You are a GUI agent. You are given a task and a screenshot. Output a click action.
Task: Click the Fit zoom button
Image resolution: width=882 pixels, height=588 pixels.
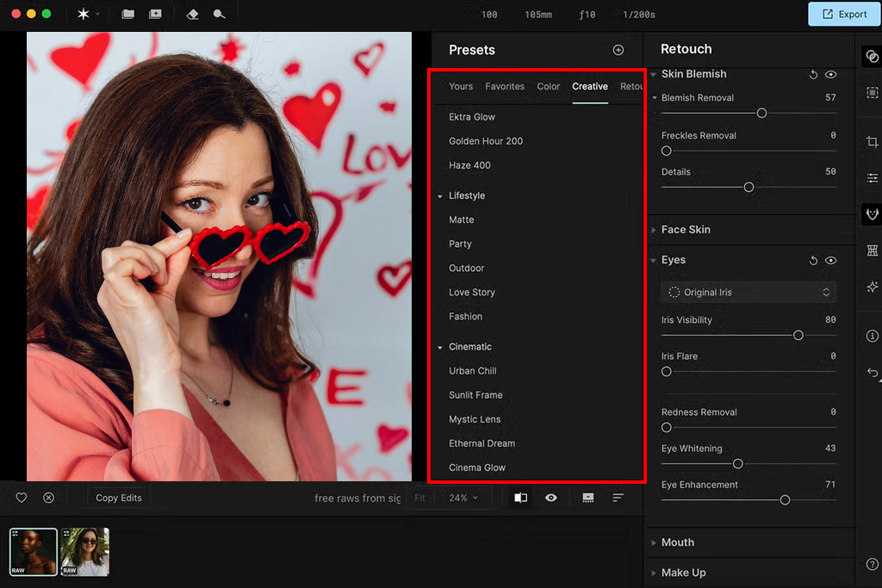pyautogui.click(x=419, y=498)
